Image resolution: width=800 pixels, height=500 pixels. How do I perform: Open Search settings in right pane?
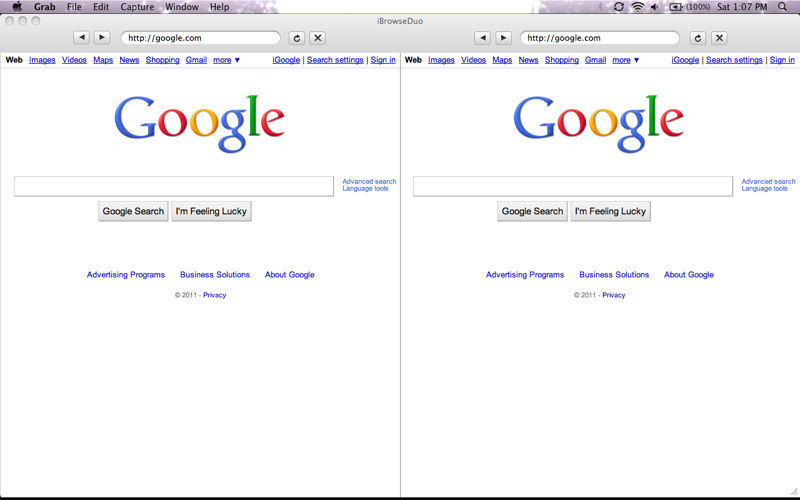(x=734, y=60)
